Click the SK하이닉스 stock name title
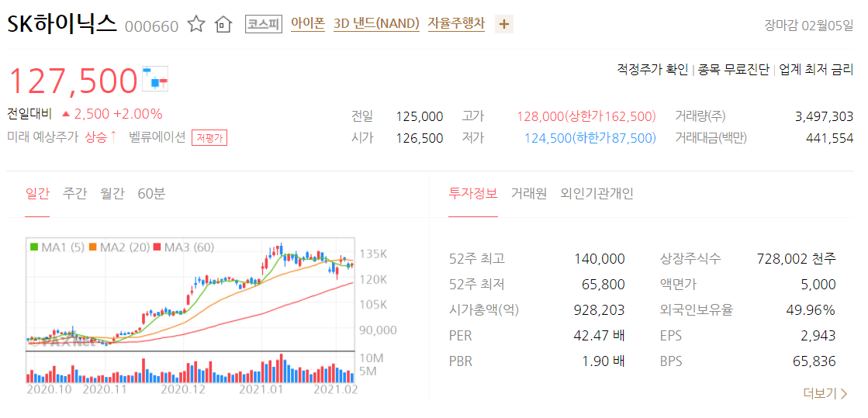 62,24
